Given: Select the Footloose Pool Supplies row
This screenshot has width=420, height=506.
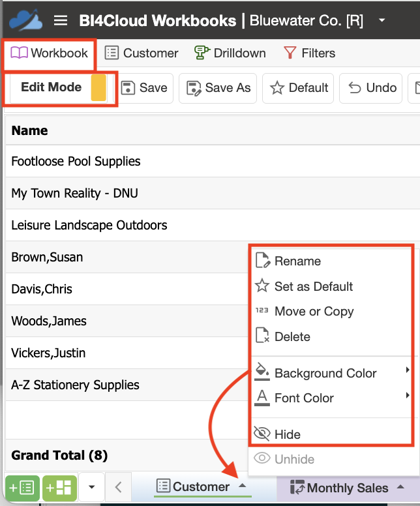Looking at the screenshot, I should pos(213,161).
